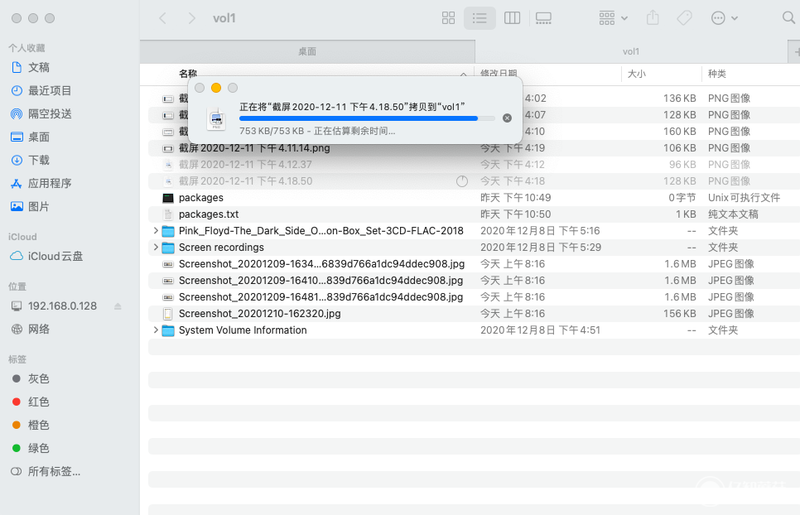Select Screenshot_20201209-1634…jpg file
This screenshot has width=800, height=515.
[321, 264]
